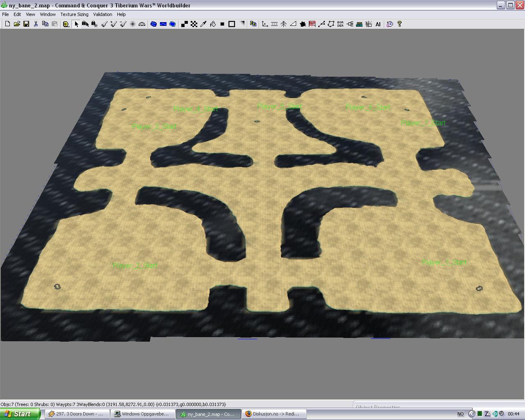This screenshot has width=525, height=420.
Task: Click the BORDER tool icon
Action: 340,24
